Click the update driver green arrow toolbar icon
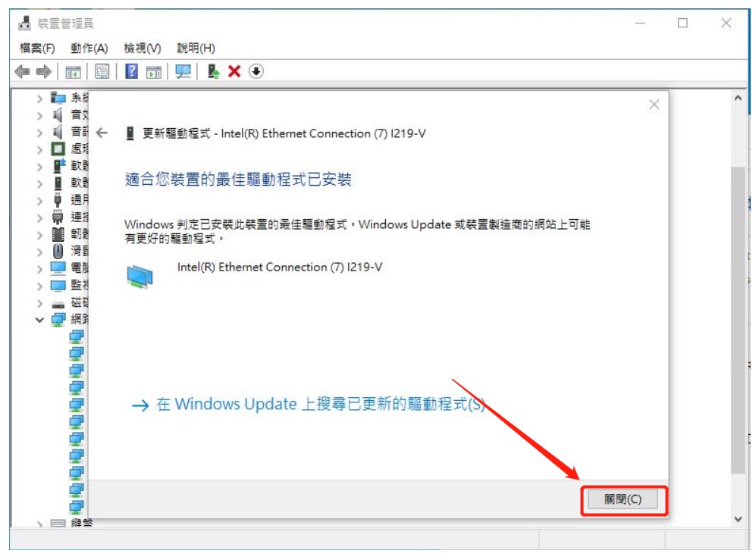The width and height of the screenshot is (756, 560). [x=213, y=71]
